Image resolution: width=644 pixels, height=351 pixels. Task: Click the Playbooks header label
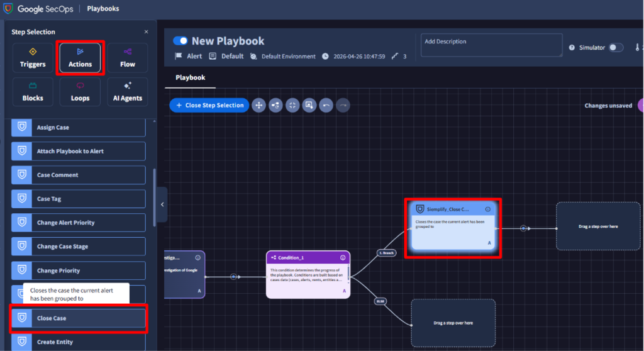click(x=103, y=9)
